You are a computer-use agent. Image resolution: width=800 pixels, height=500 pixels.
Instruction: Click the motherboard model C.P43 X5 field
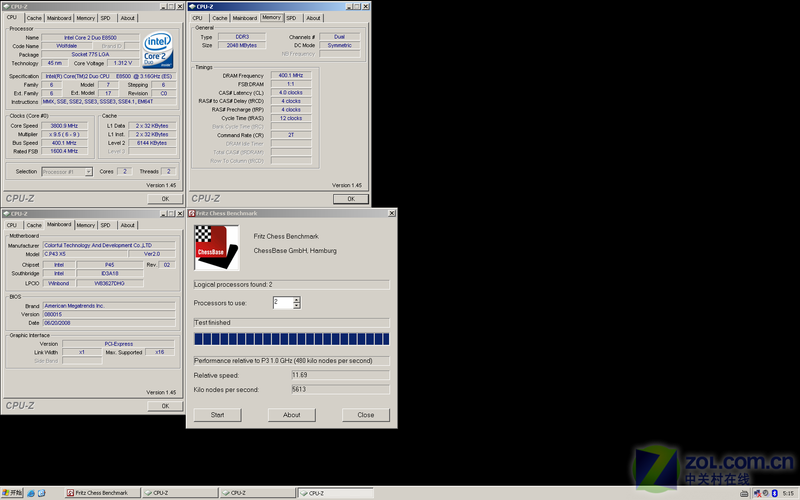pyautogui.click(x=85, y=254)
